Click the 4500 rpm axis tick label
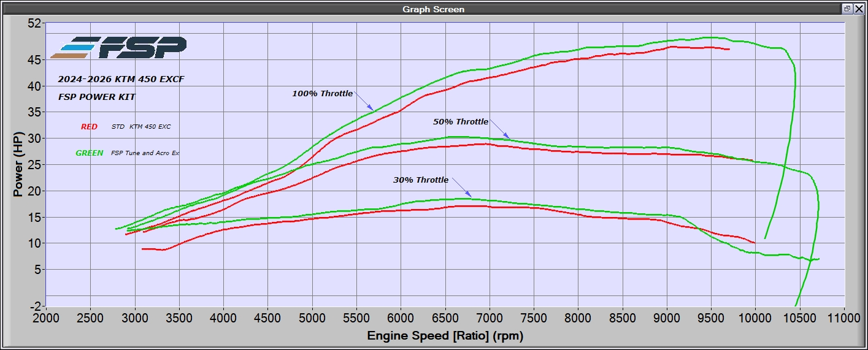The width and height of the screenshot is (868, 350). coord(267,319)
